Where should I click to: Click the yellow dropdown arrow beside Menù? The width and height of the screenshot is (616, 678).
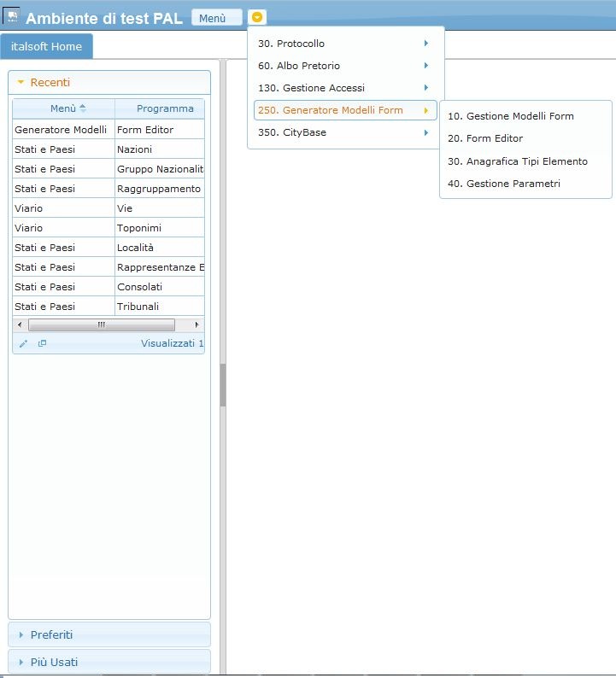pyautogui.click(x=257, y=17)
